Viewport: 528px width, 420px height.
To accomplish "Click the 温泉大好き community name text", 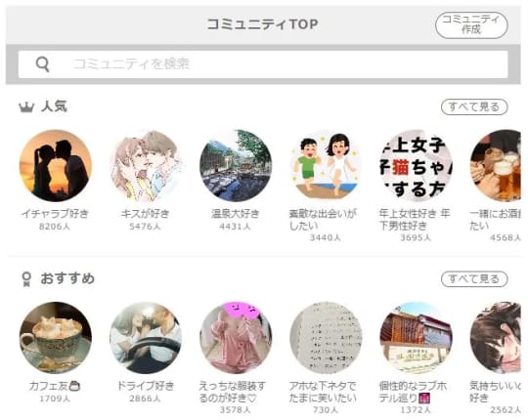I will [236, 214].
